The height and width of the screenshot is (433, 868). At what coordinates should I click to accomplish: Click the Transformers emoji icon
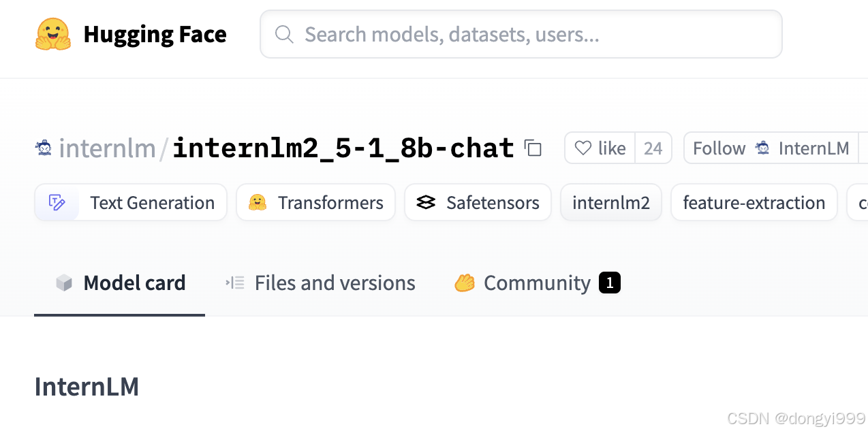click(258, 202)
